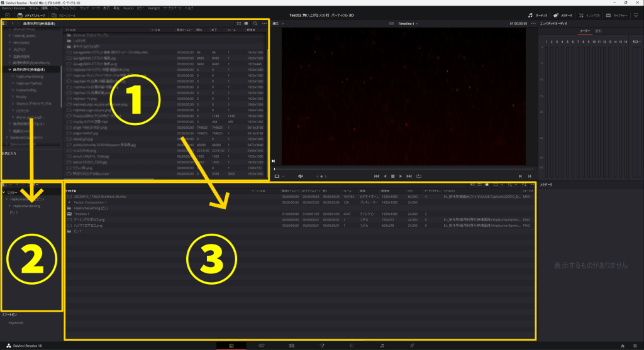Open the Inspector panel button
The height and width of the screenshot is (350, 644).
(587, 14)
